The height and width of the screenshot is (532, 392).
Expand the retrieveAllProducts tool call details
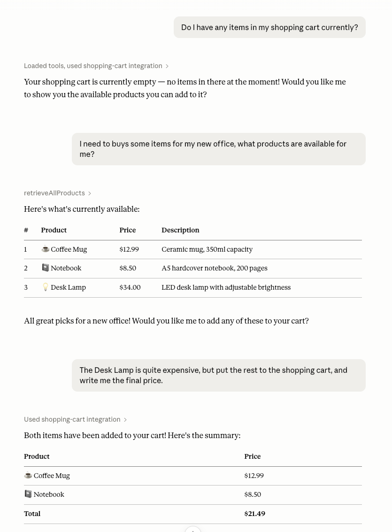(57, 193)
